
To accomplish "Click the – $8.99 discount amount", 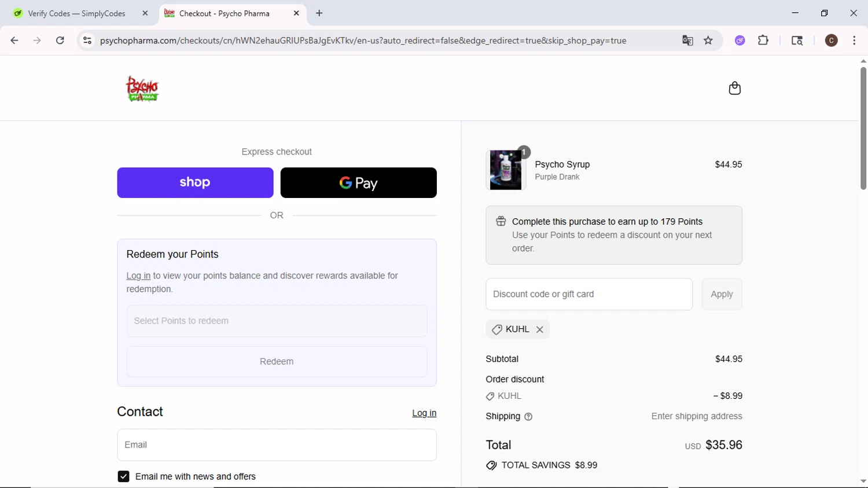I will pyautogui.click(x=727, y=396).
